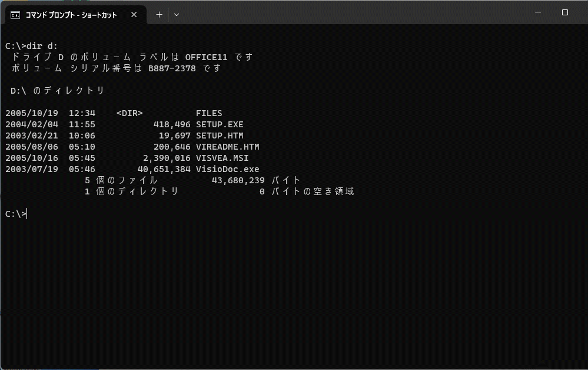Click the '1 個のディレクトリ' summary
This screenshot has width=588, height=370.
[132, 191]
